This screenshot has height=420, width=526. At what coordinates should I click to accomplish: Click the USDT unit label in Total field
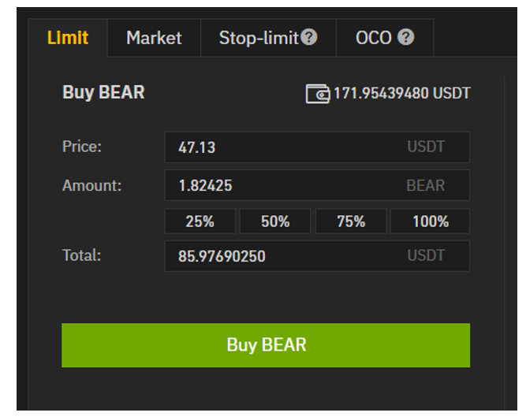coord(426,255)
